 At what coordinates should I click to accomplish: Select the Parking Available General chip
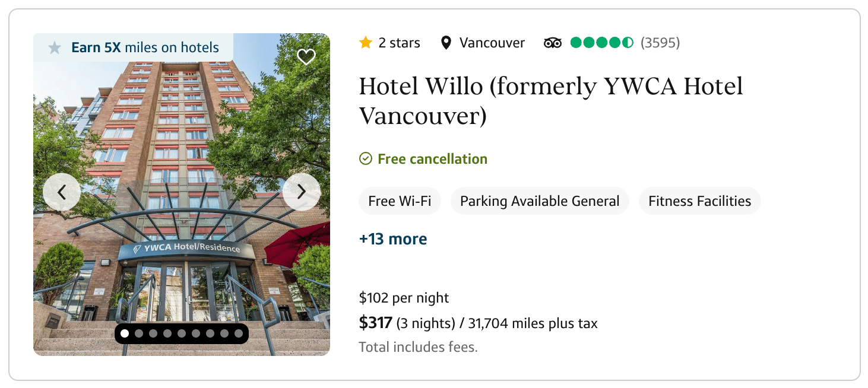pos(540,201)
